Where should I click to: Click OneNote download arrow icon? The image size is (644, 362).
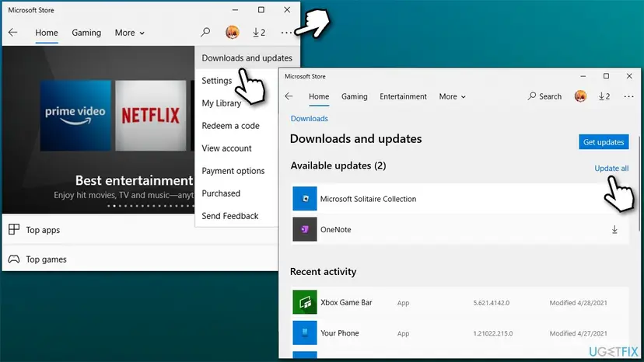614,229
